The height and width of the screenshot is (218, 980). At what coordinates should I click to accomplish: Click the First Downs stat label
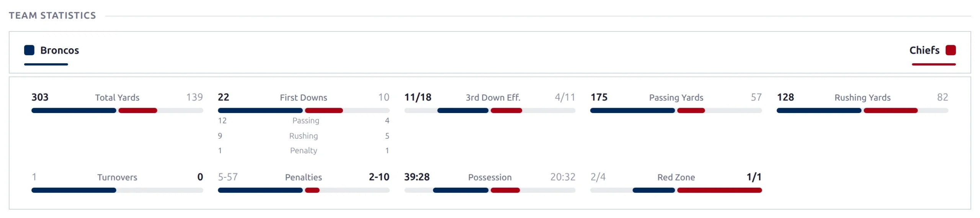point(303,97)
